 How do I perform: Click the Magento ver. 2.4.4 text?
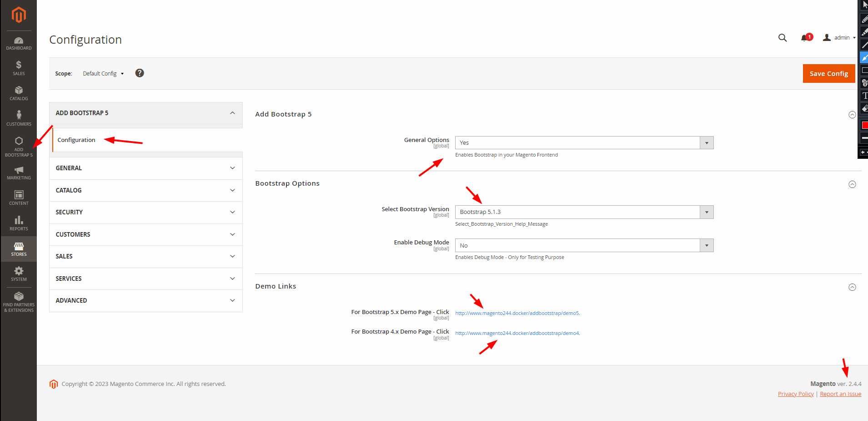836,384
